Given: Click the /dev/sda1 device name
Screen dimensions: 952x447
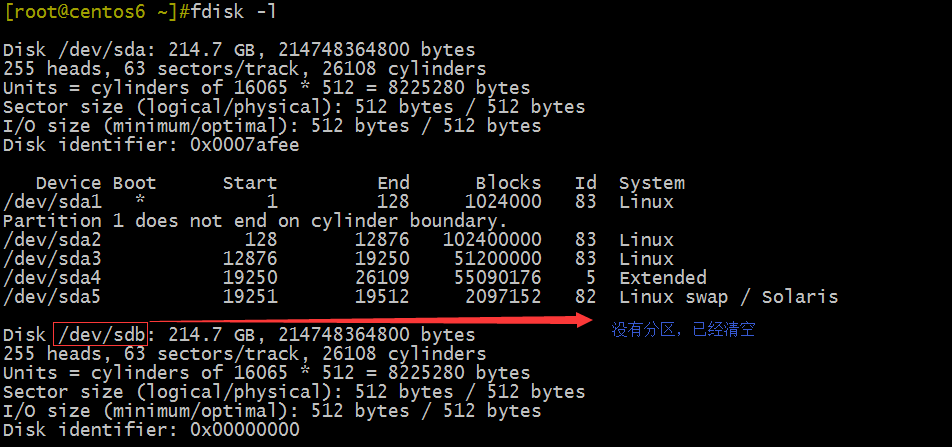Looking at the screenshot, I should pyautogui.click(x=52, y=202).
